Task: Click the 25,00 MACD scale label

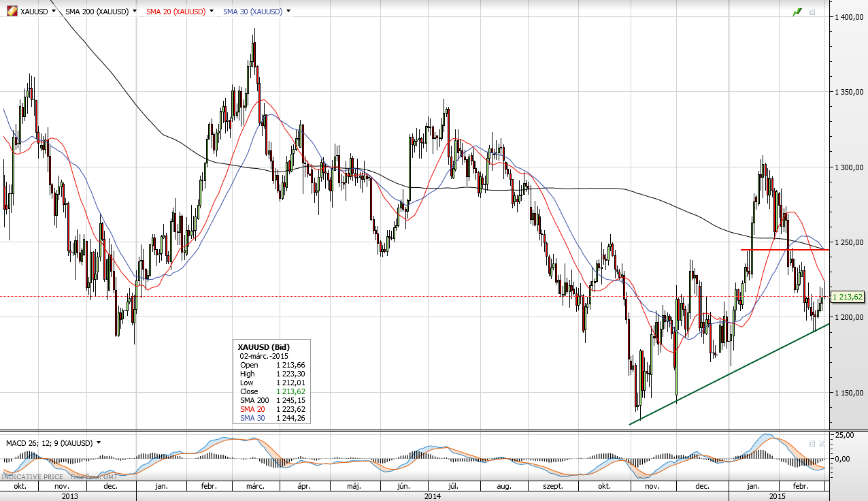Action: (844, 434)
